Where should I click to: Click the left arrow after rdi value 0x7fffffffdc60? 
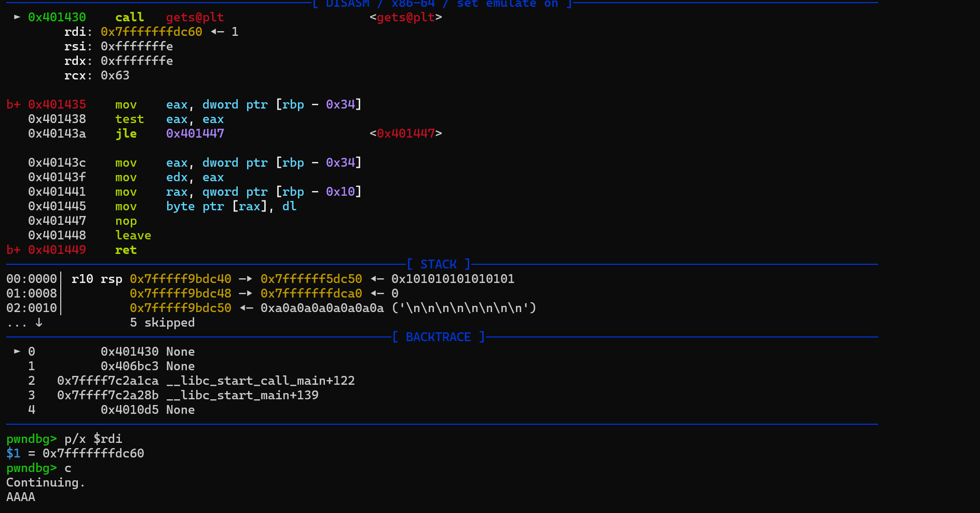[x=217, y=32]
